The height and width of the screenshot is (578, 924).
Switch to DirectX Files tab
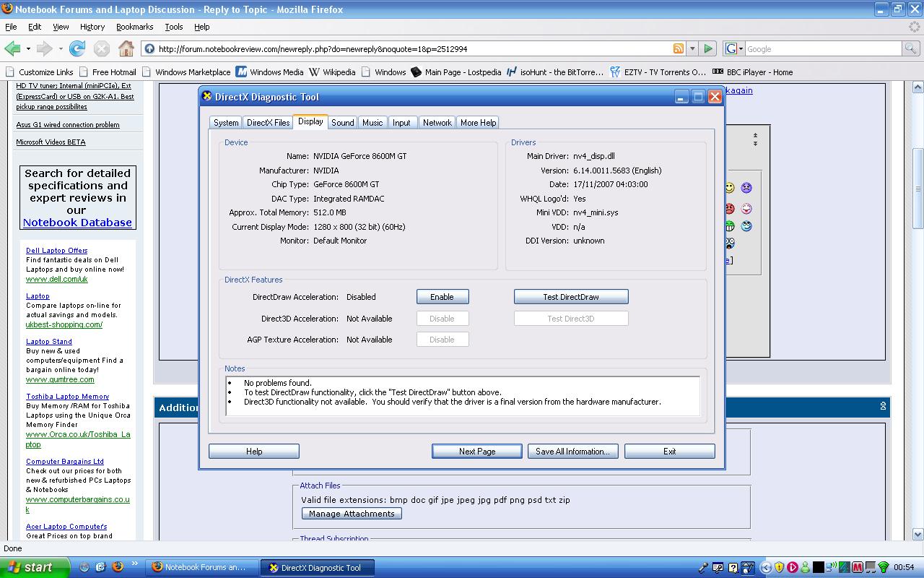coord(268,123)
